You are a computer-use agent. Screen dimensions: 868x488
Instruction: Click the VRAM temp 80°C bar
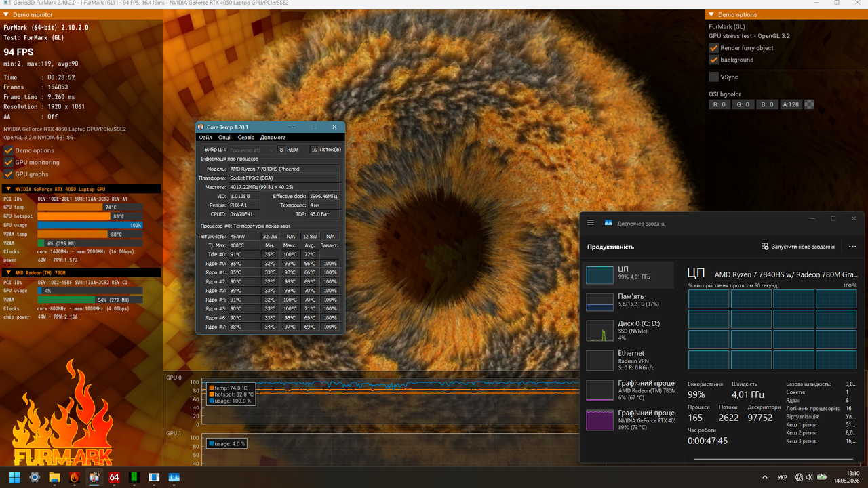(x=90, y=234)
